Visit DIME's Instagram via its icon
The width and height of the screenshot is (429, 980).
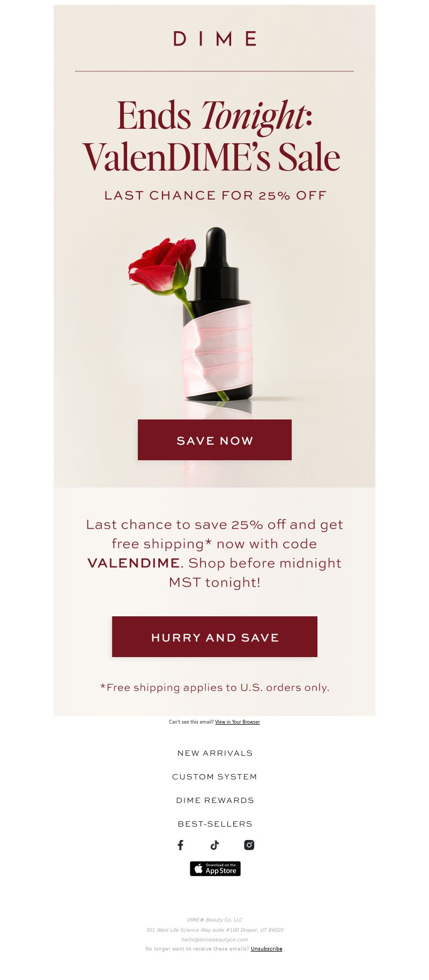[249, 845]
